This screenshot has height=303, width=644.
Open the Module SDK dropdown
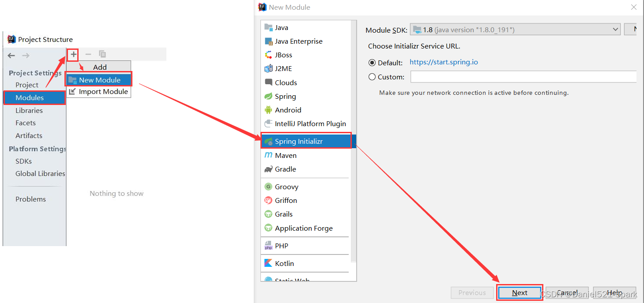515,30
